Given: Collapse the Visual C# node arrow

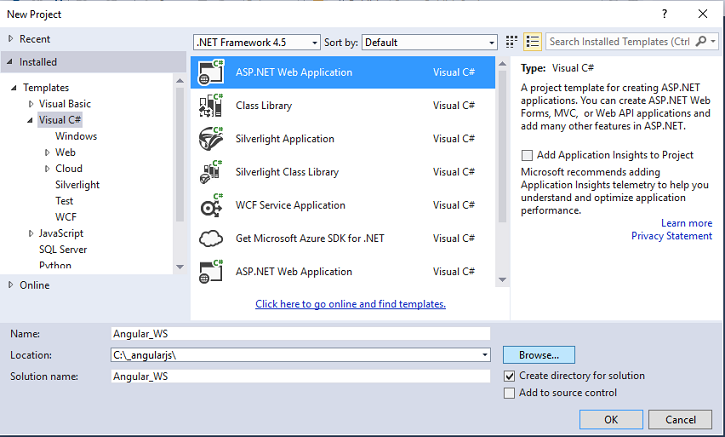Looking at the screenshot, I should click(x=30, y=120).
